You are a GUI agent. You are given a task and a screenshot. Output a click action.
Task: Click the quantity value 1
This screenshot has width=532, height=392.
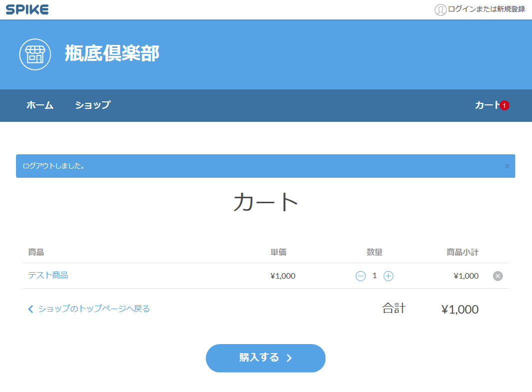(375, 276)
